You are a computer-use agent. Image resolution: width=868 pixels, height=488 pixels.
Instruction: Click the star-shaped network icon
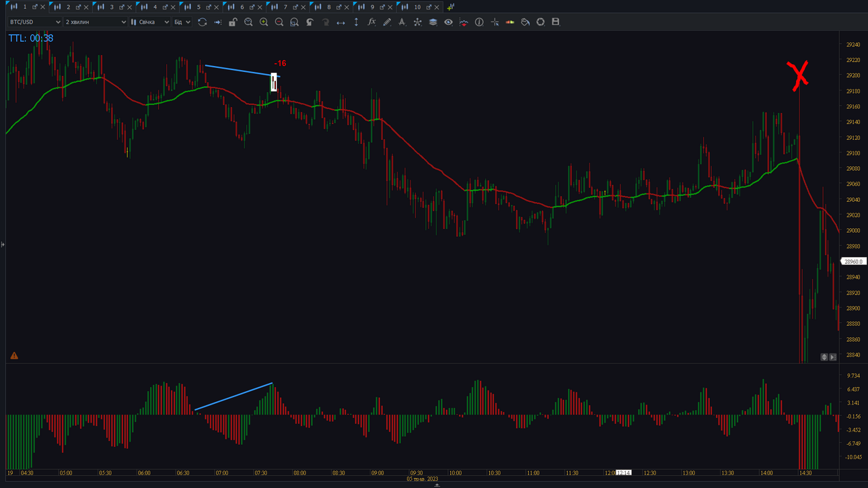click(x=417, y=22)
